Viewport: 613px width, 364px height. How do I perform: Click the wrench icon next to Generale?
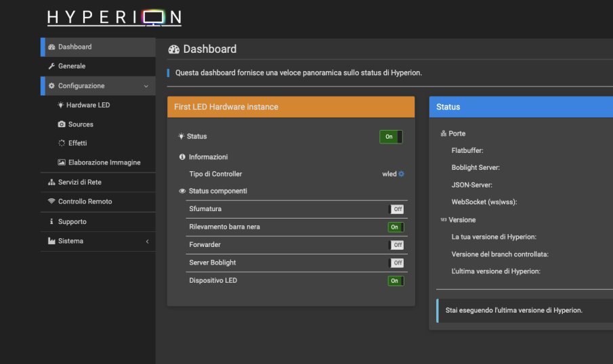pos(51,66)
